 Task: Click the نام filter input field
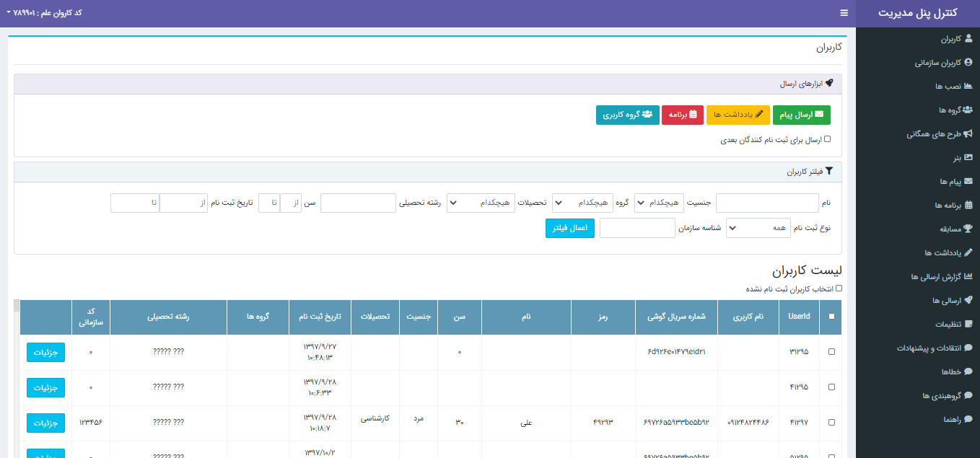point(767,203)
